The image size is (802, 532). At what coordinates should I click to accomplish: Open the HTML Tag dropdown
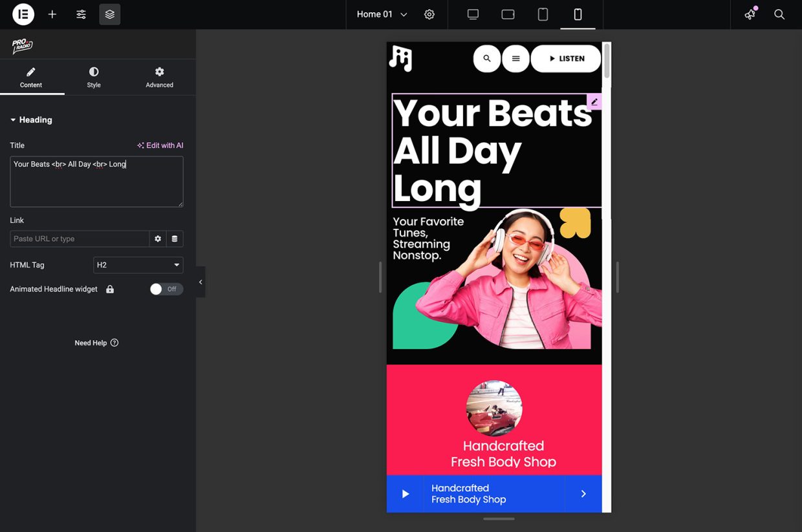click(x=138, y=265)
